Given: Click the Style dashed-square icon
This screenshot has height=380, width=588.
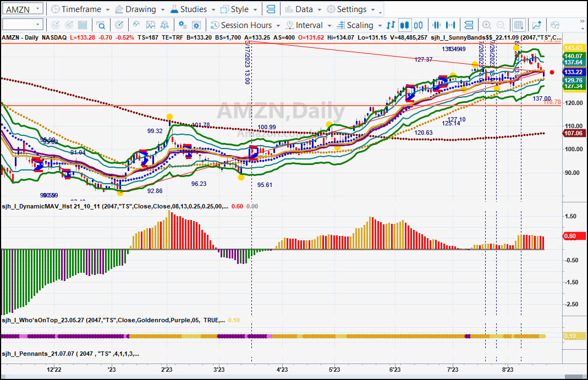Looking at the screenshot, I should click(x=224, y=9).
